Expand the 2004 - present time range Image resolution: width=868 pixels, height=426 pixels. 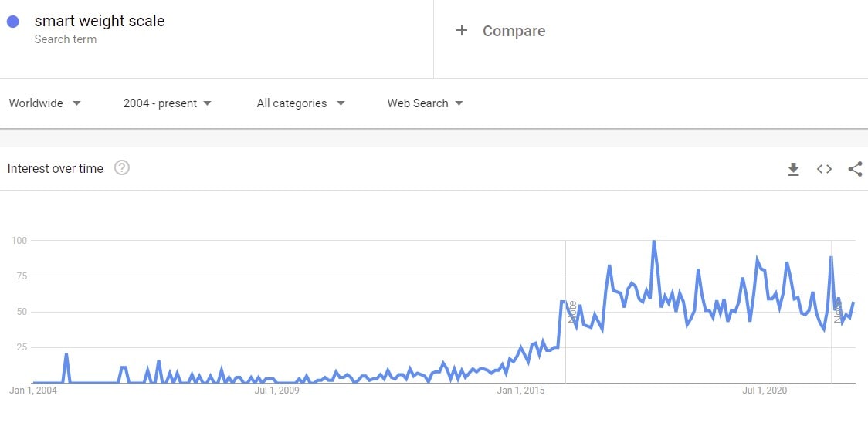point(167,103)
